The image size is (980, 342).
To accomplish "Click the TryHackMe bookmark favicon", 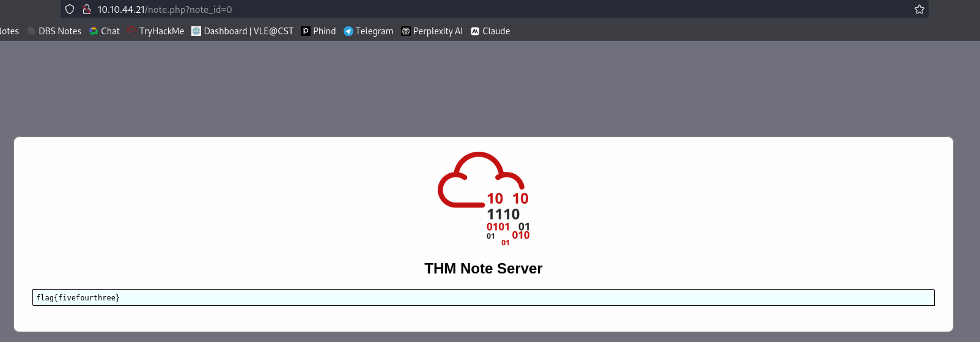I will (x=132, y=31).
